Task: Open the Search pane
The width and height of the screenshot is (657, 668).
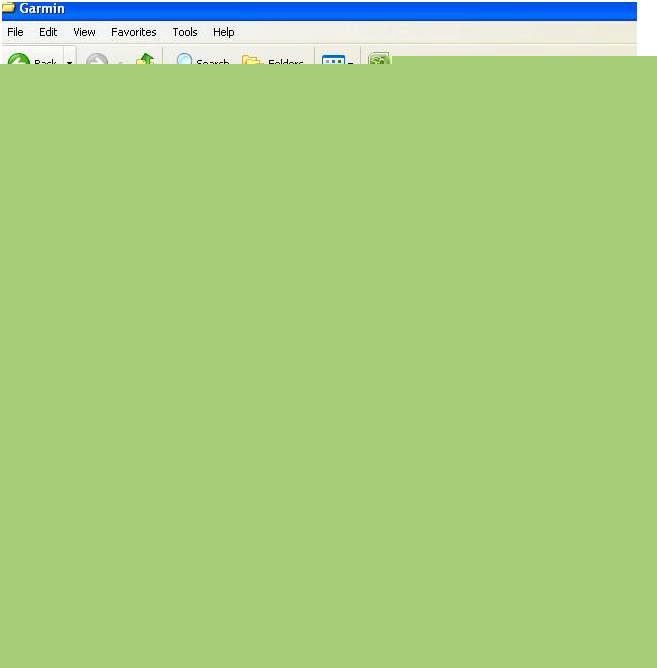Action: (x=203, y=59)
